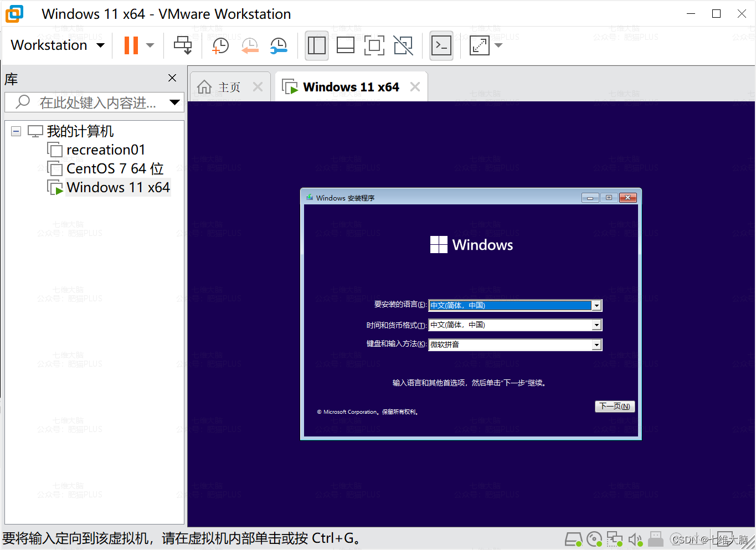Screen dimensions: 756x550
Task: Take a snapshot of the virtual machine
Action: click(220, 45)
